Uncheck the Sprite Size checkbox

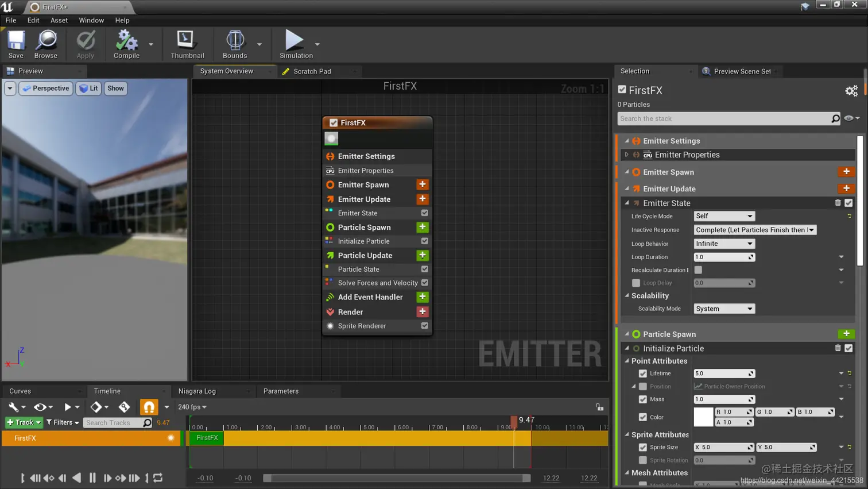coord(643,447)
